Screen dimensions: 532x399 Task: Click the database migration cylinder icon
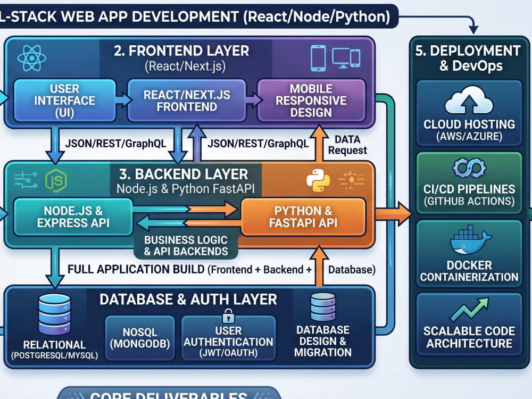point(323,307)
